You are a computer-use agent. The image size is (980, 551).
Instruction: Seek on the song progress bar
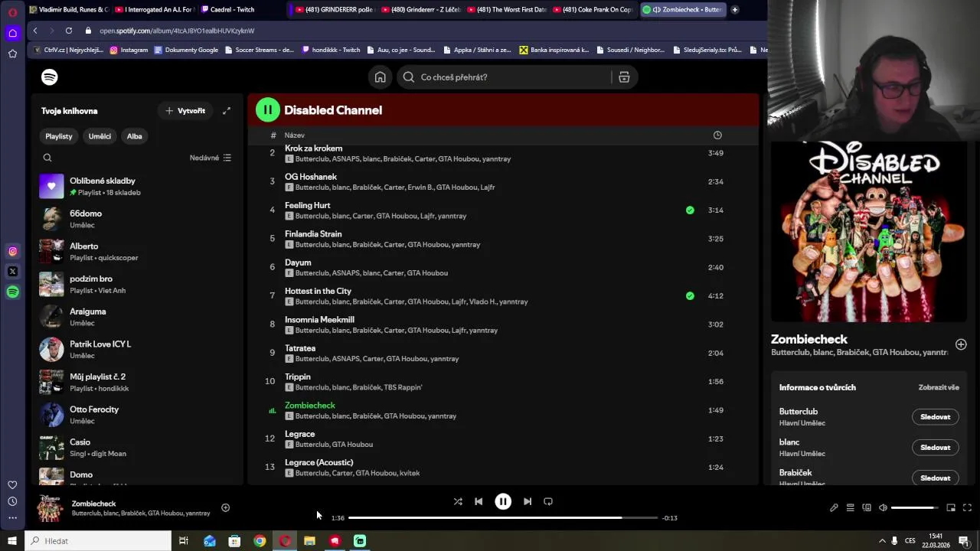click(503, 518)
